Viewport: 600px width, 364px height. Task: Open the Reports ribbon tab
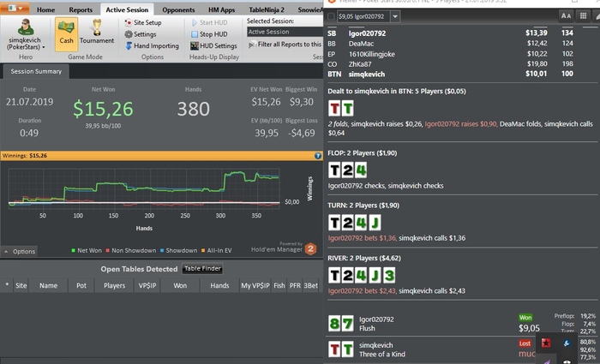81,9
